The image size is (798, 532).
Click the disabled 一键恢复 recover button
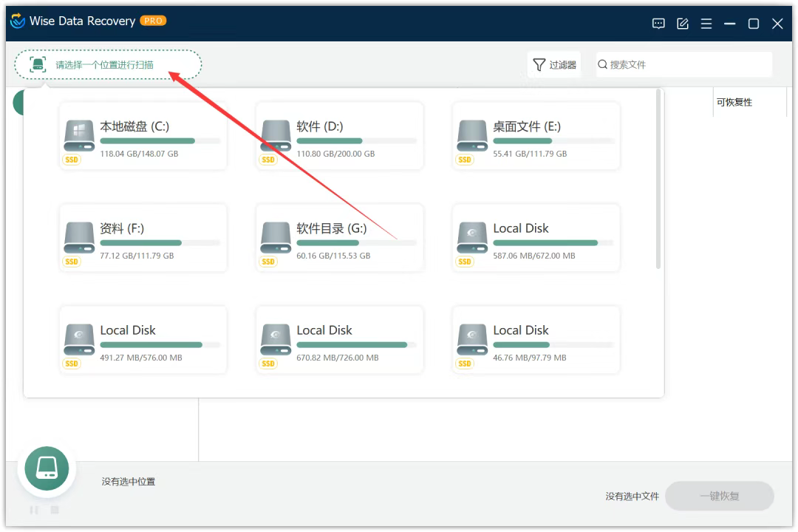pos(719,496)
